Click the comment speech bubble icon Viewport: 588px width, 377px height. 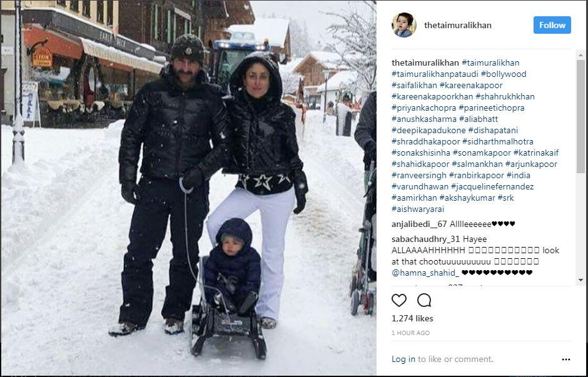pyautogui.click(x=424, y=300)
